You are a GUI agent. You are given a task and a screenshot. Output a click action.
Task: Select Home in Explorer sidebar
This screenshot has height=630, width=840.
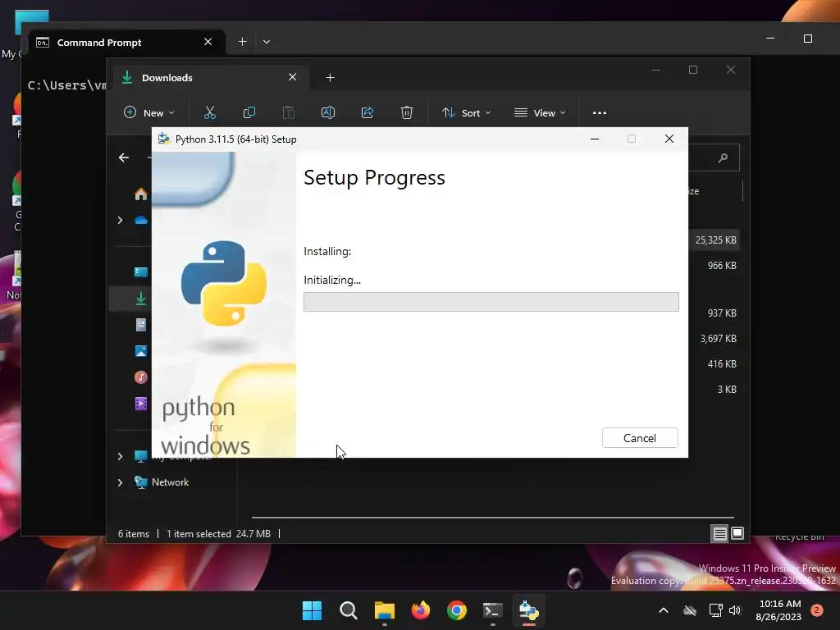click(141, 194)
